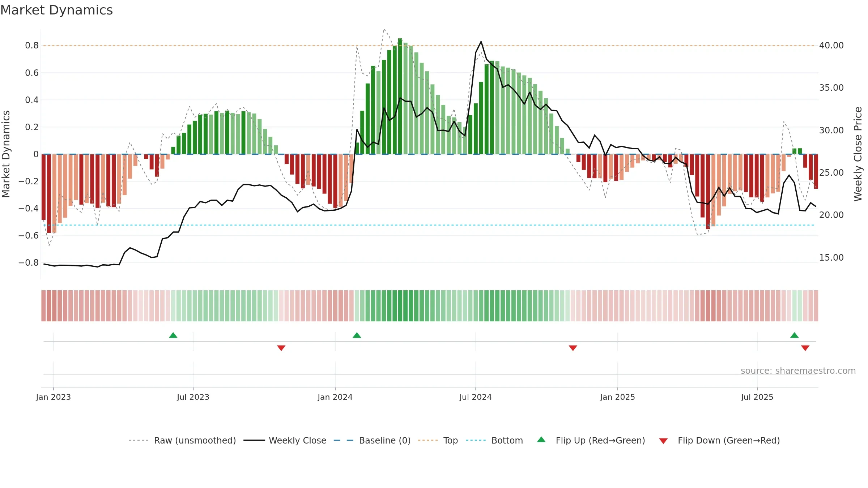Click the 35.00 price axis label
Screen dimensions: 868x488
tap(831, 88)
